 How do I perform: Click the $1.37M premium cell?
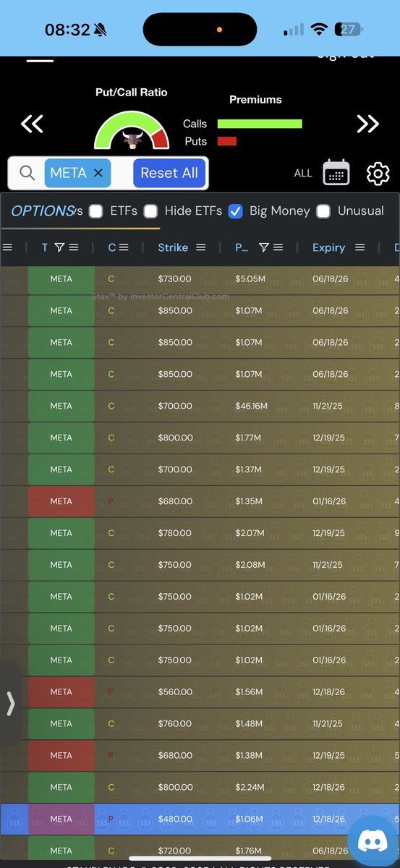[250, 469]
